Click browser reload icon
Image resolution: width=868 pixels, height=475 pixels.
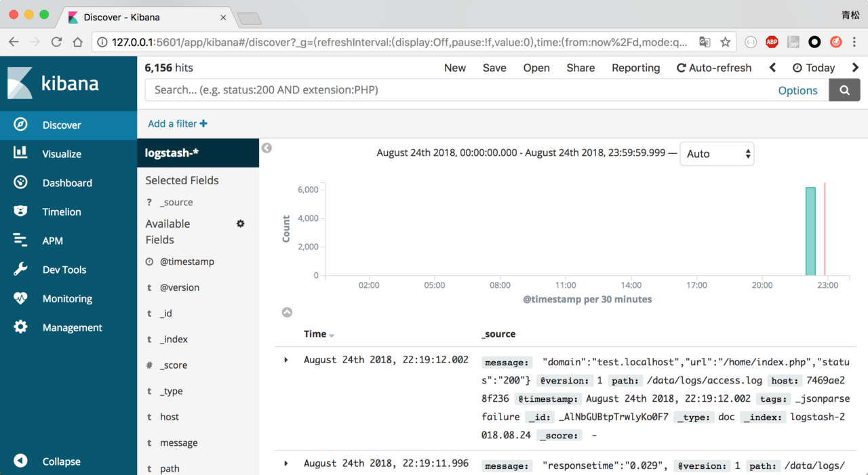(56, 42)
